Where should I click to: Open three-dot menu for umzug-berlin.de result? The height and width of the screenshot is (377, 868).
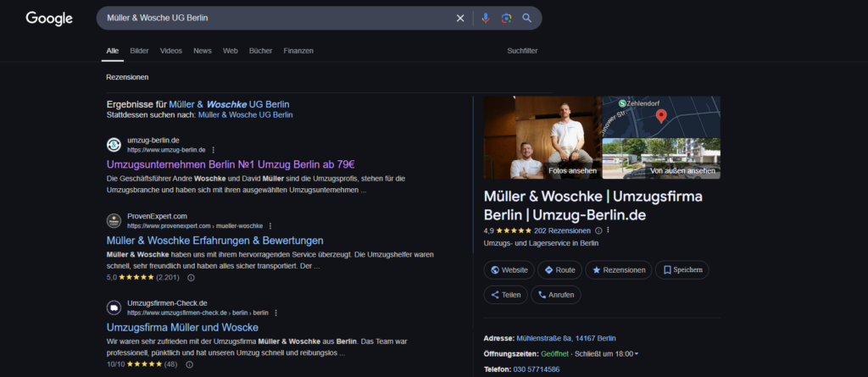[x=213, y=150]
